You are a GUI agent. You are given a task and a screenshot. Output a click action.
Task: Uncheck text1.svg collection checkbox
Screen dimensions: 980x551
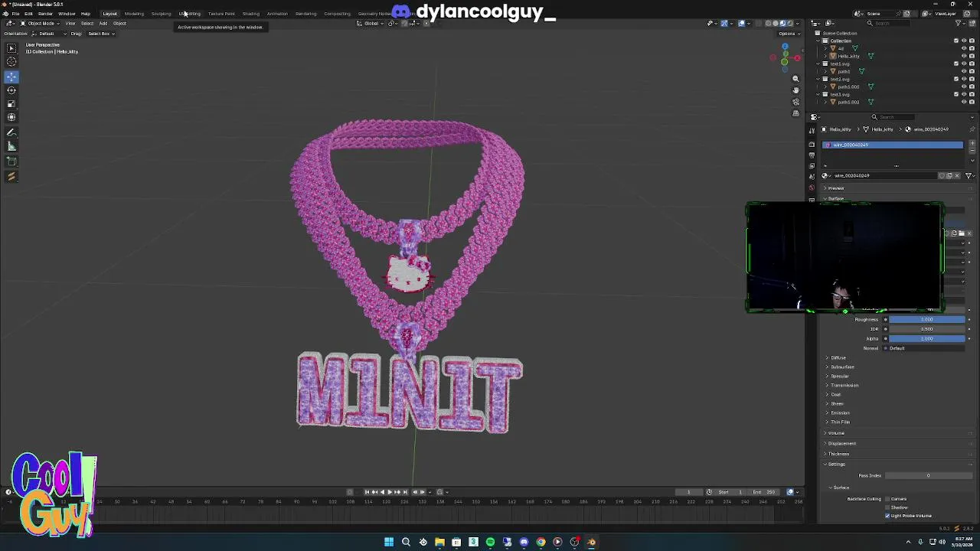955,64
